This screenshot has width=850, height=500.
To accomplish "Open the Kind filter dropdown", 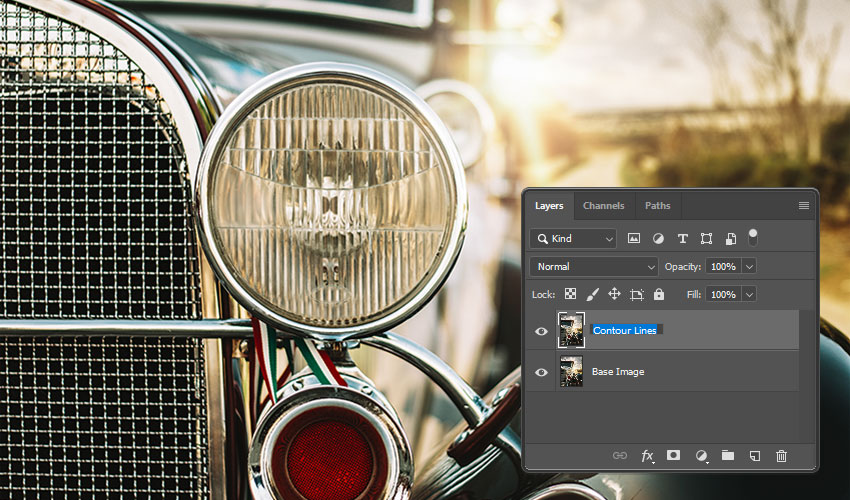I will pyautogui.click(x=573, y=239).
